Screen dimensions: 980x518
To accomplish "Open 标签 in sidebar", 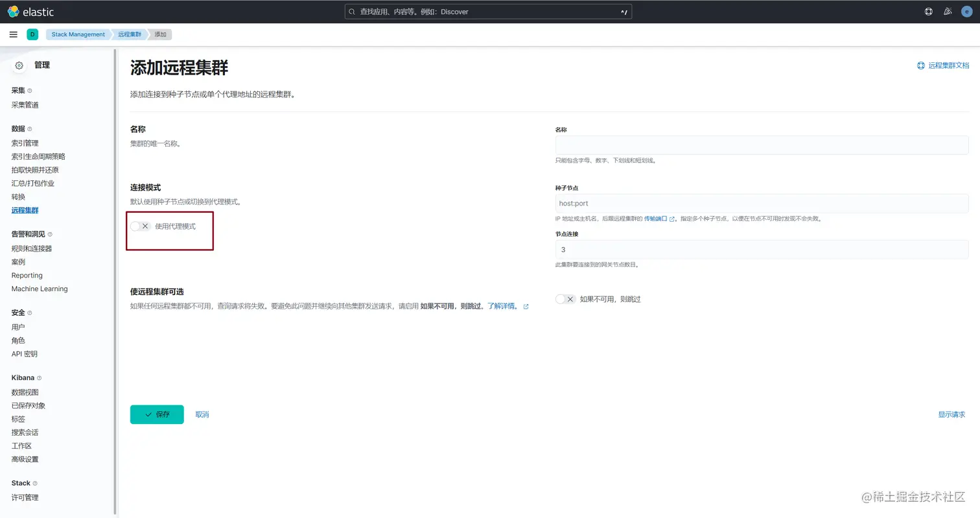I will (x=18, y=419).
